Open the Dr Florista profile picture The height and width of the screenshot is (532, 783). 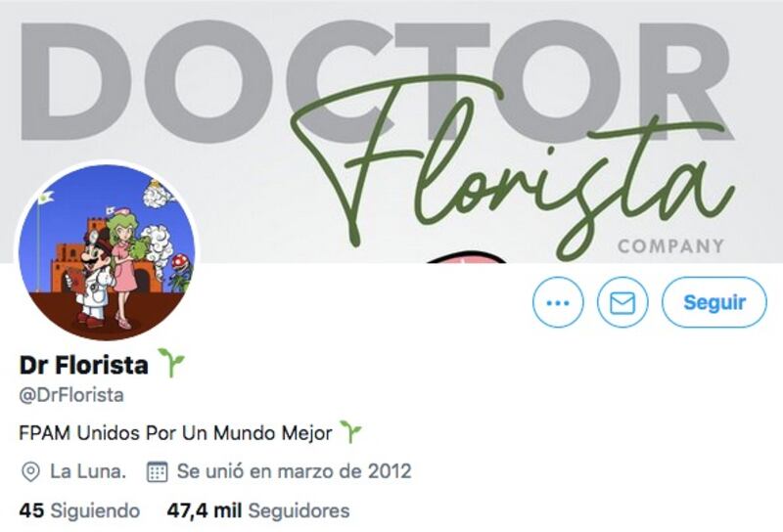[107, 252]
